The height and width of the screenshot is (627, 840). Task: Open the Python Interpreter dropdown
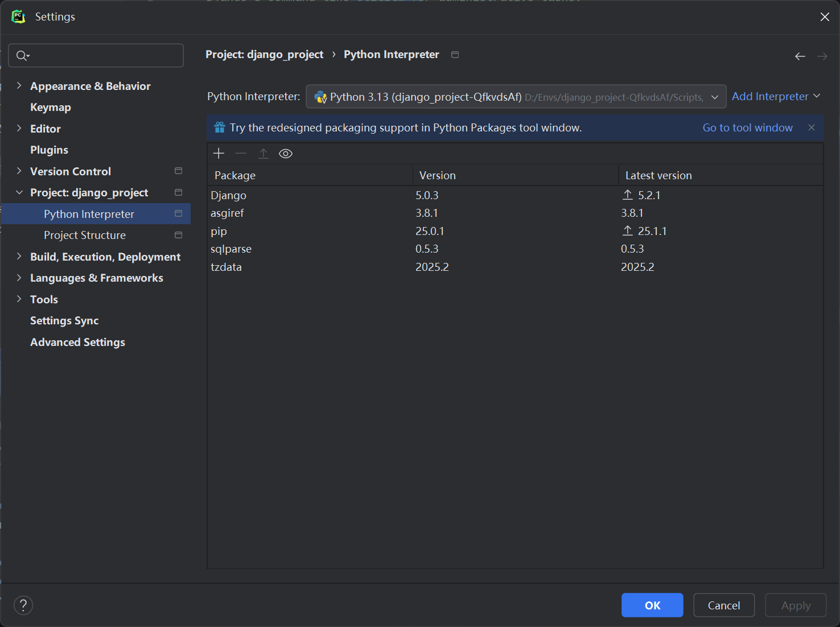(x=516, y=97)
